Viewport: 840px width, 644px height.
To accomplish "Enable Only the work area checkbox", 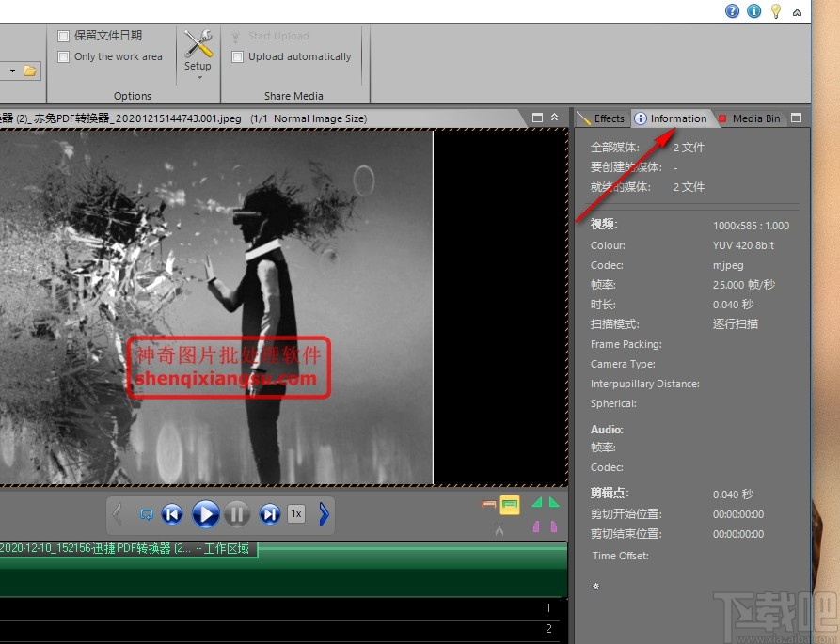I will click(63, 56).
